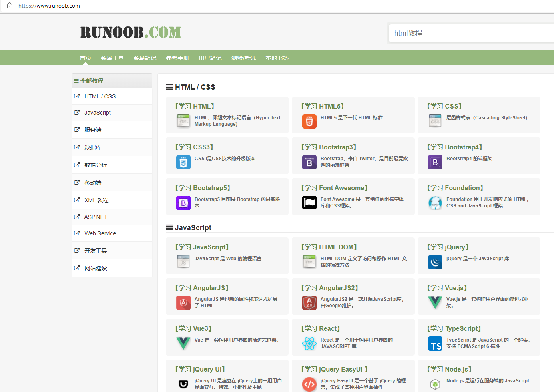
Task: Select 开发工具 in the sidebar
Action: [x=112, y=251]
